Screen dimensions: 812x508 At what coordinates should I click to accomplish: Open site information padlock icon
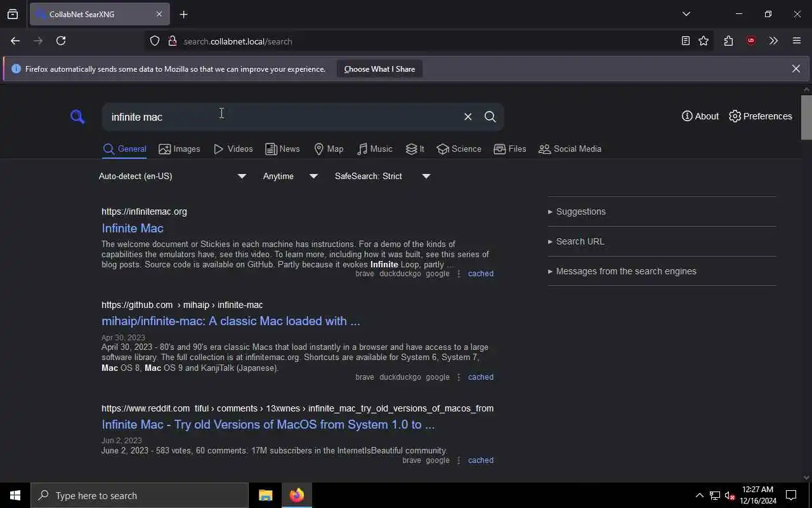point(172,41)
